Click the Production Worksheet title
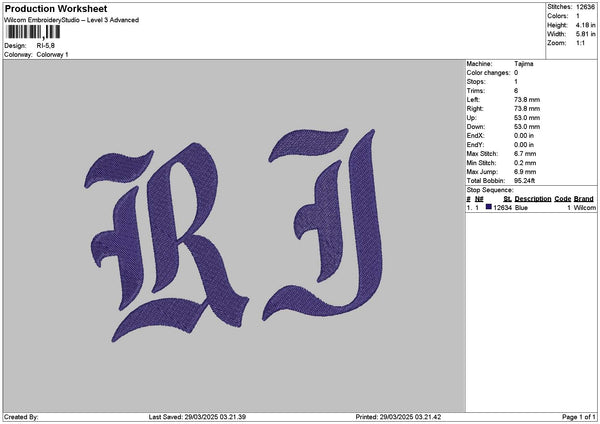The width and height of the screenshot is (600, 424). tap(56, 8)
